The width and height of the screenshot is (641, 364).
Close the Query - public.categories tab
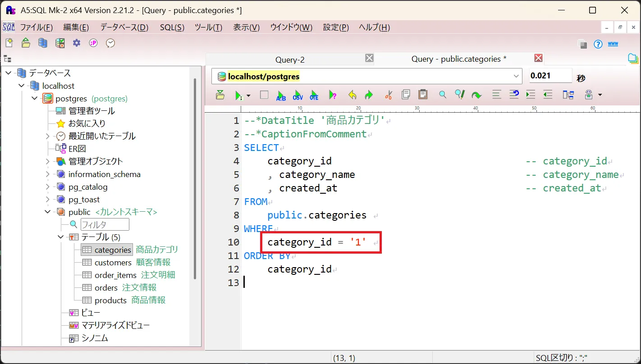[x=538, y=58]
